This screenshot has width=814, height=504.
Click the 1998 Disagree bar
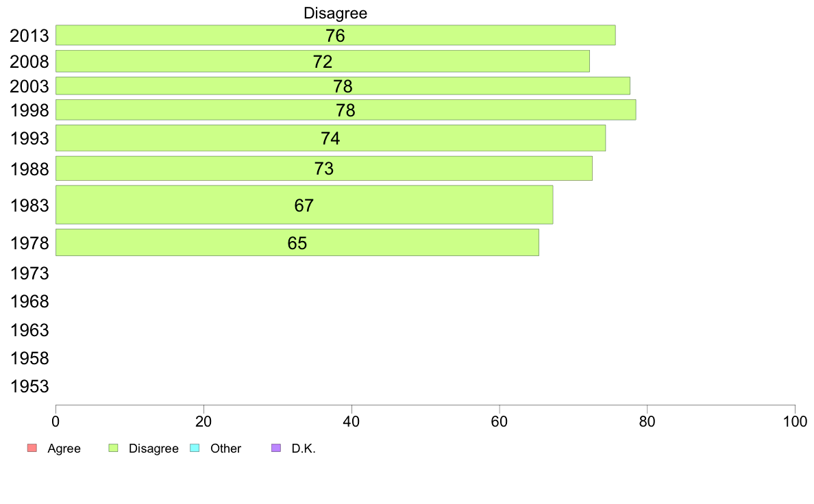[x=345, y=110]
